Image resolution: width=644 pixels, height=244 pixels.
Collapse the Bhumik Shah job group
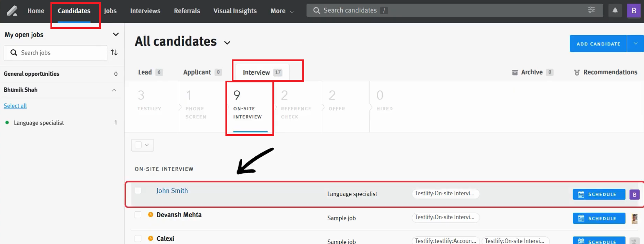click(x=114, y=90)
